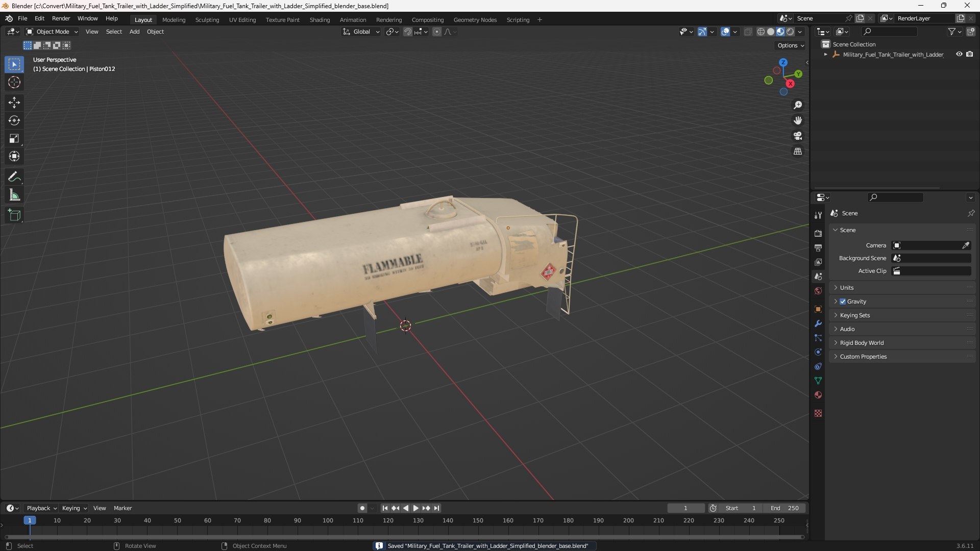The height and width of the screenshot is (551, 980).
Task: Enable snapping magnet toggle
Action: 408,32
